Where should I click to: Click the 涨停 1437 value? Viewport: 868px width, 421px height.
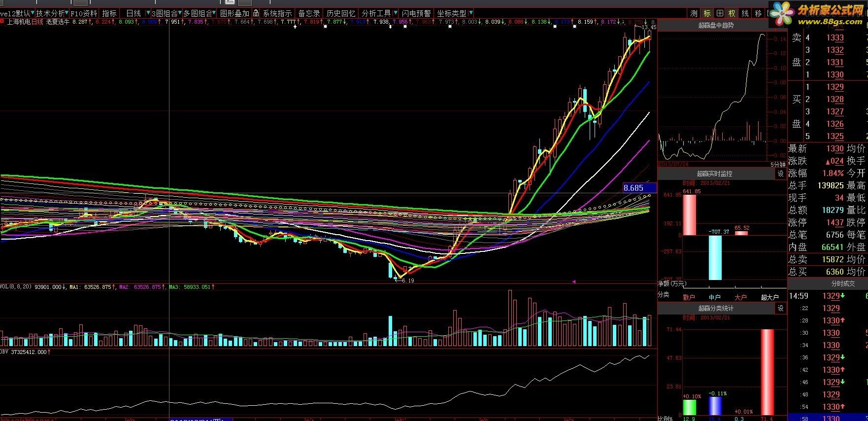point(835,223)
